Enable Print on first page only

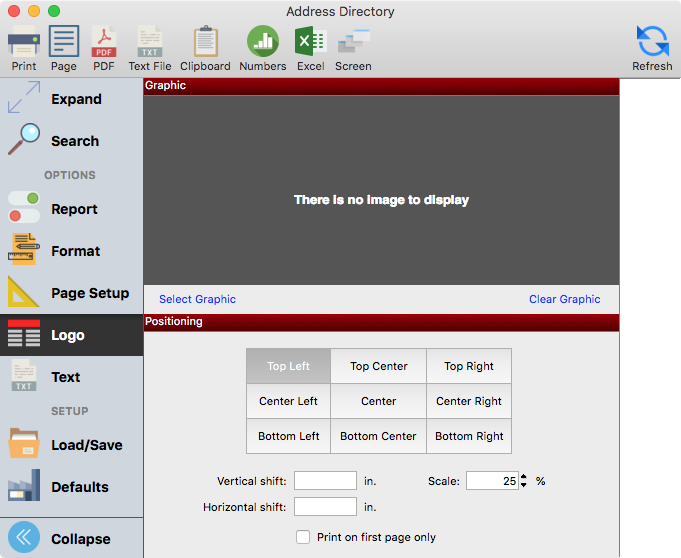click(303, 537)
